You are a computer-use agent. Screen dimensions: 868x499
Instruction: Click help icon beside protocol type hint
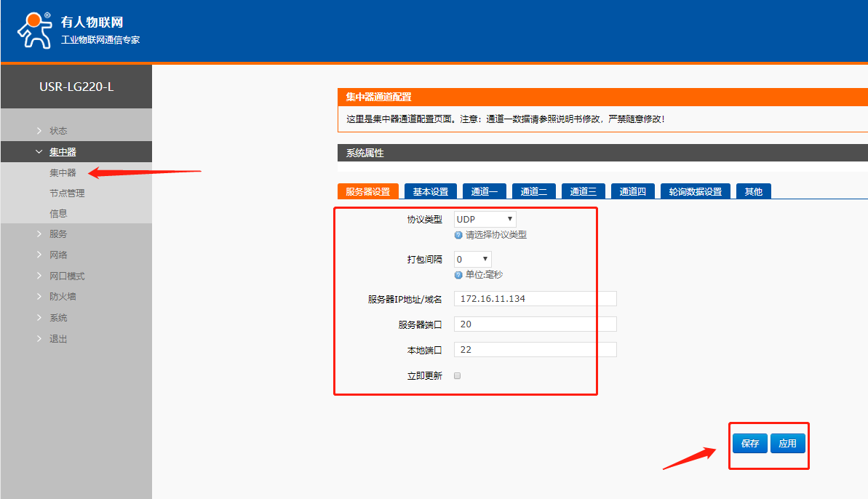tap(458, 235)
